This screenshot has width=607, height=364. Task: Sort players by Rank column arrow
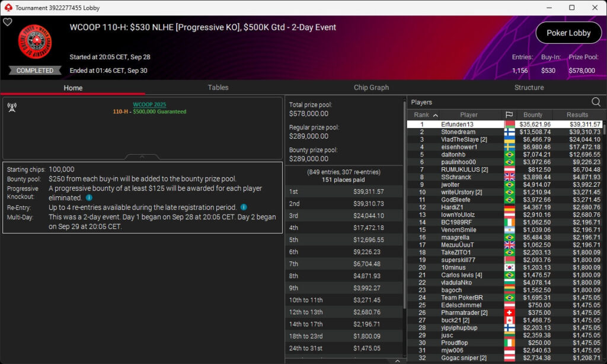point(436,115)
